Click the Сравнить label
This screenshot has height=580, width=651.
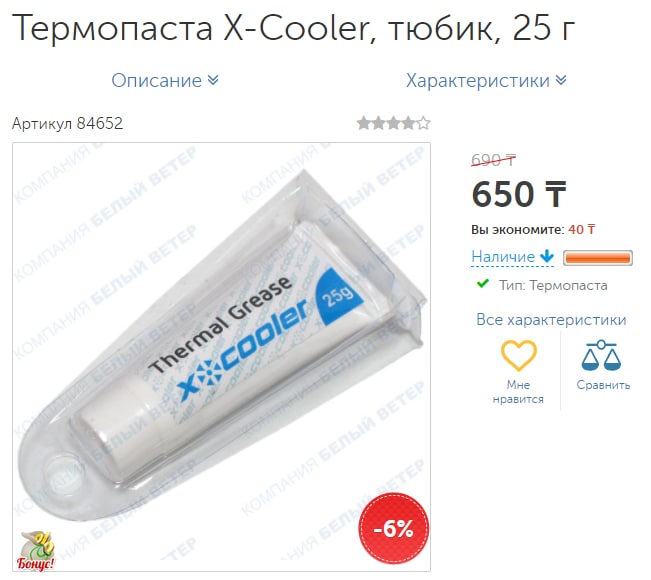tap(603, 385)
